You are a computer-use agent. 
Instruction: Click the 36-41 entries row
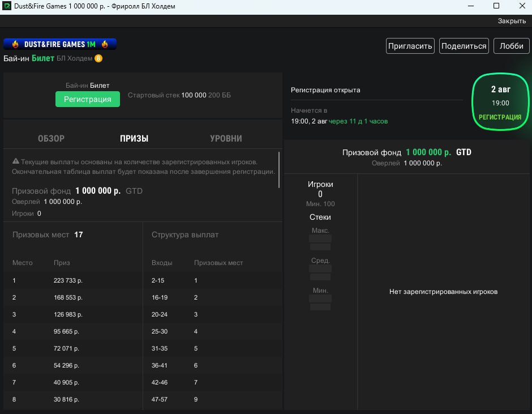213,365
